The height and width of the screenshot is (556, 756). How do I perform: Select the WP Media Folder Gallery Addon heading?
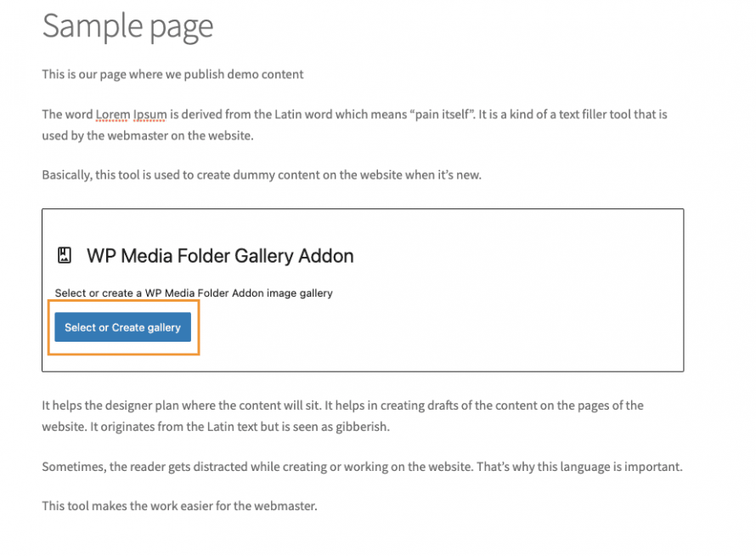[220, 255]
